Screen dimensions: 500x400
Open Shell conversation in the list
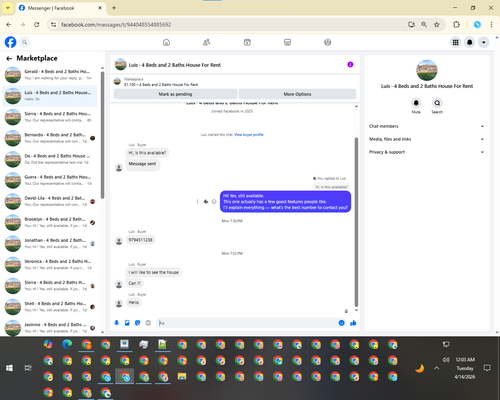50,307
